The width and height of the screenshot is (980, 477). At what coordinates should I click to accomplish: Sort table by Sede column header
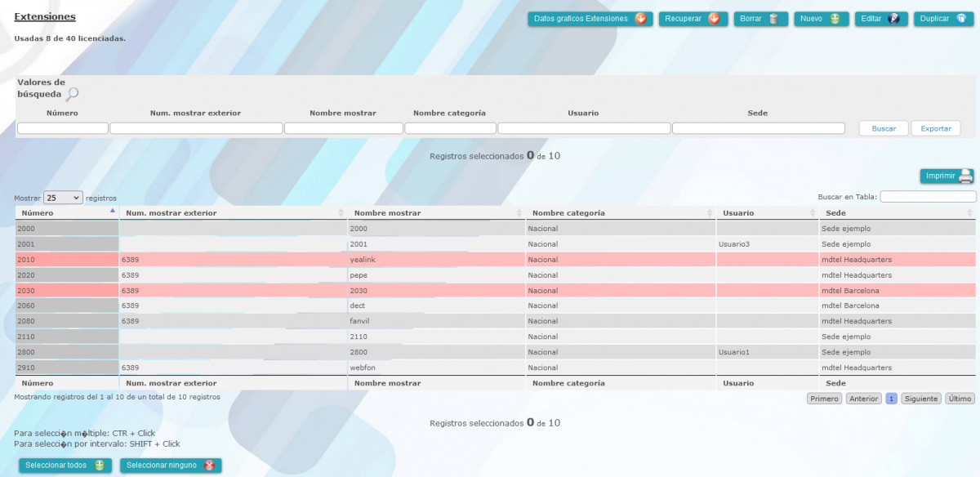point(894,213)
